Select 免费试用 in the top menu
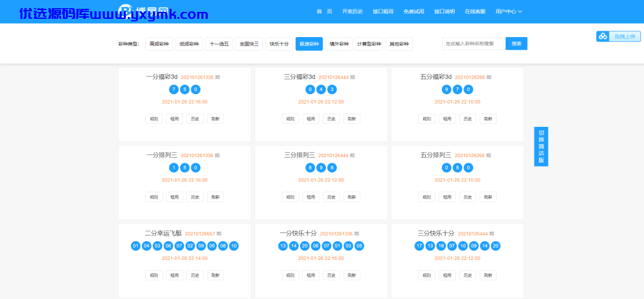 click(414, 11)
